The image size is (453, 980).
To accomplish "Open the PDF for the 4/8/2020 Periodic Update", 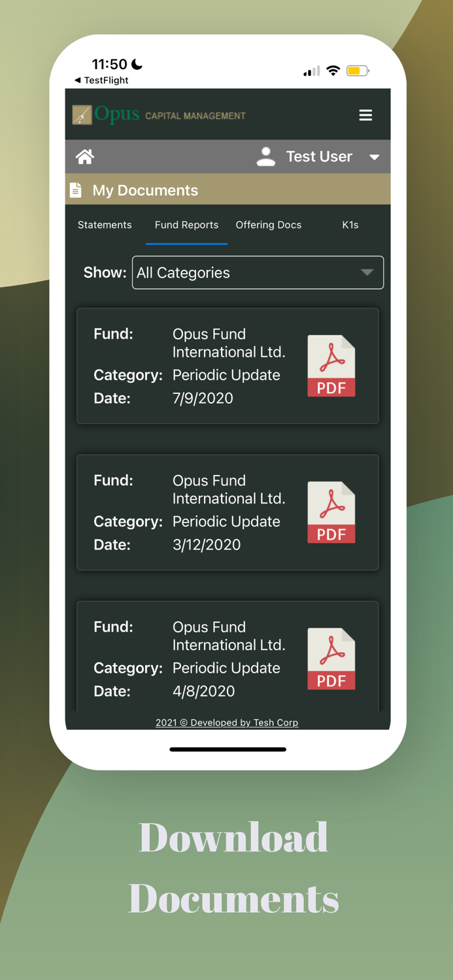I will (x=331, y=659).
